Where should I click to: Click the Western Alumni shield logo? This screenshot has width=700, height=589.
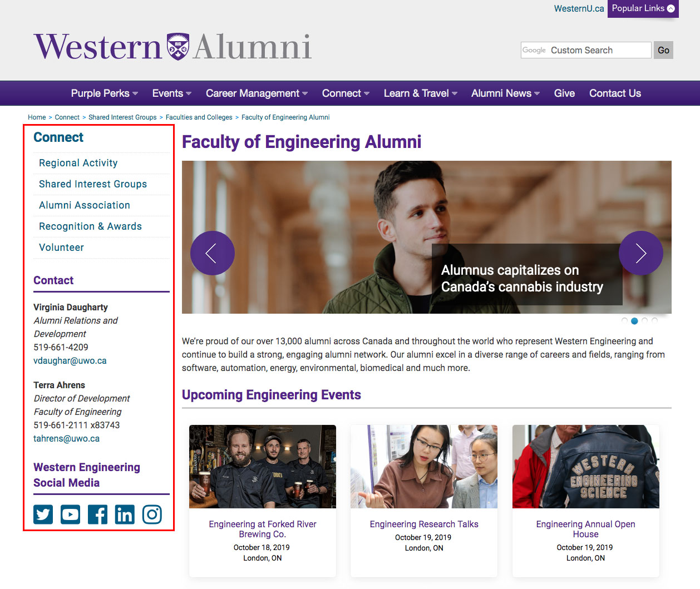(178, 47)
